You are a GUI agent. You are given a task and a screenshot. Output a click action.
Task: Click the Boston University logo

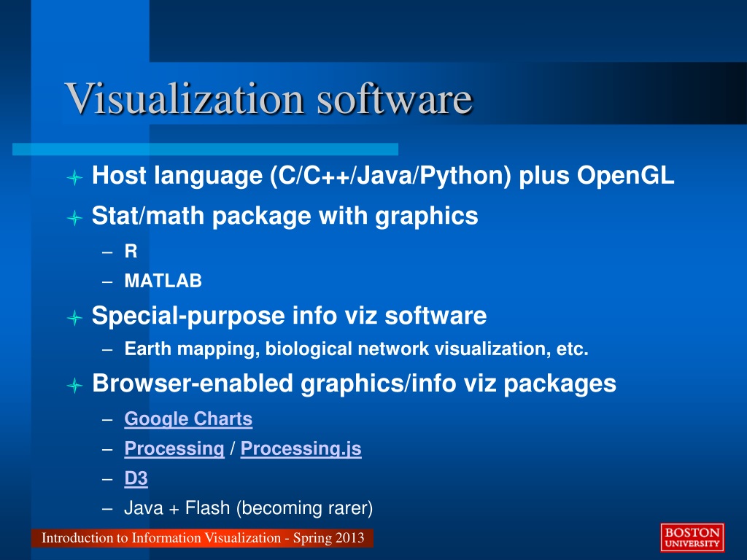(692, 537)
